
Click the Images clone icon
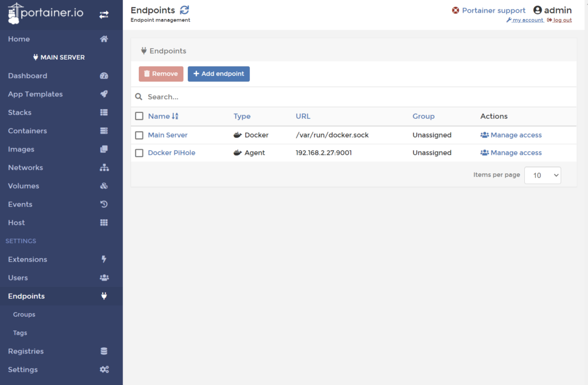[x=104, y=149]
